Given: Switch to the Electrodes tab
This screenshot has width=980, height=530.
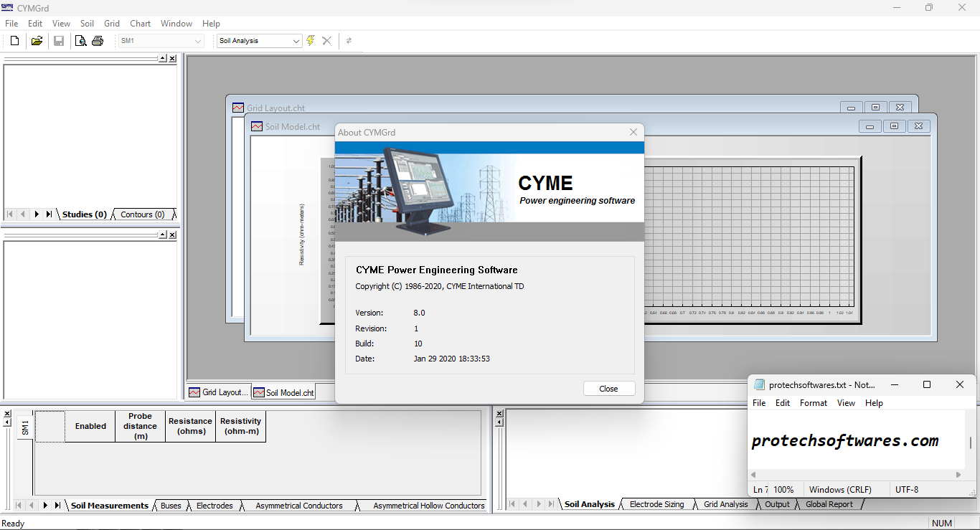Looking at the screenshot, I should (215, 506).
